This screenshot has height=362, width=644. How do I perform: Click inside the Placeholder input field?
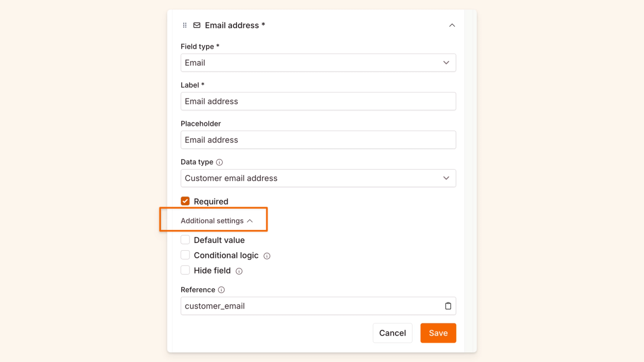(x=318, y=139)
